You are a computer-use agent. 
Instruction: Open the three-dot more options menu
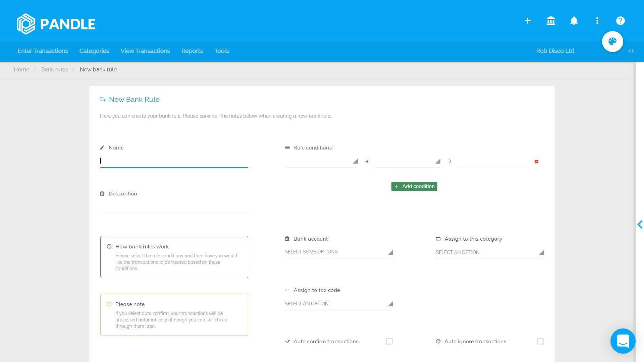[x=597, y=21]
